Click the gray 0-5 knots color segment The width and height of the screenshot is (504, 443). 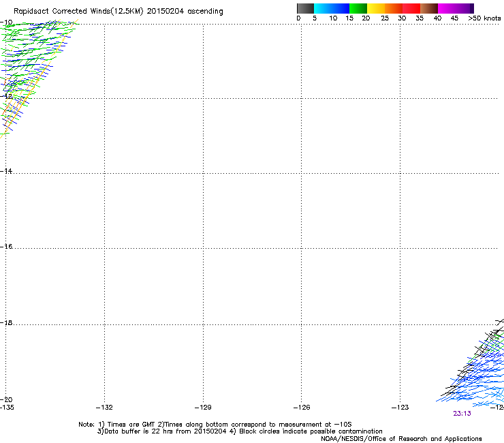(305, 8)
